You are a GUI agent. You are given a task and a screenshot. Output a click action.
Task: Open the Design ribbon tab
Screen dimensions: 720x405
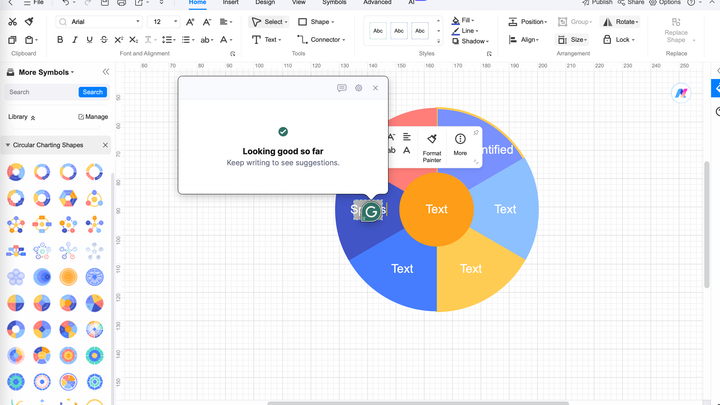pos(265,3)
